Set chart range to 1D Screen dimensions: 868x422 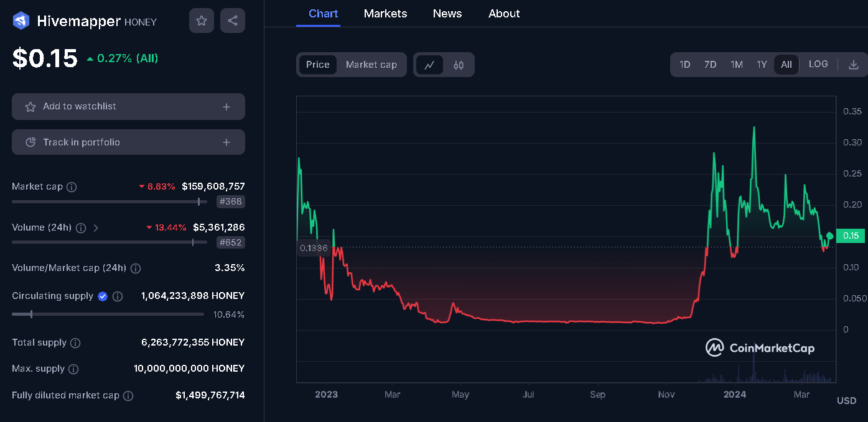685,65
